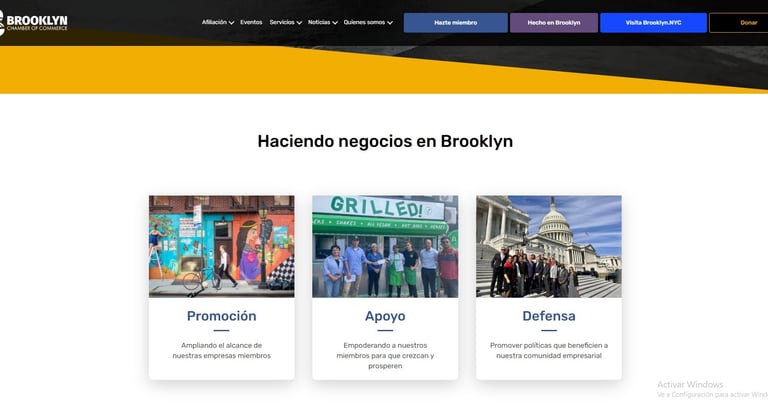Click the Apoyo card title

(x=385, y=316)
